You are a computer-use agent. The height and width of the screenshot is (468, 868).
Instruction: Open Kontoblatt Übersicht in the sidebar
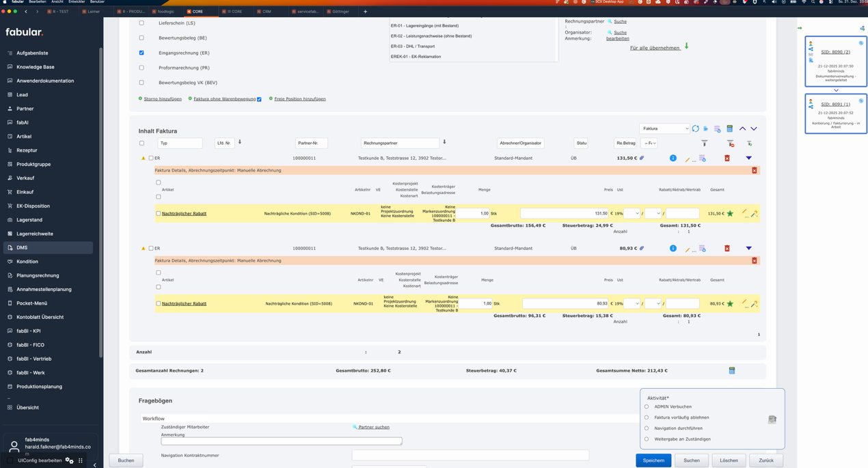pos(40,317)
